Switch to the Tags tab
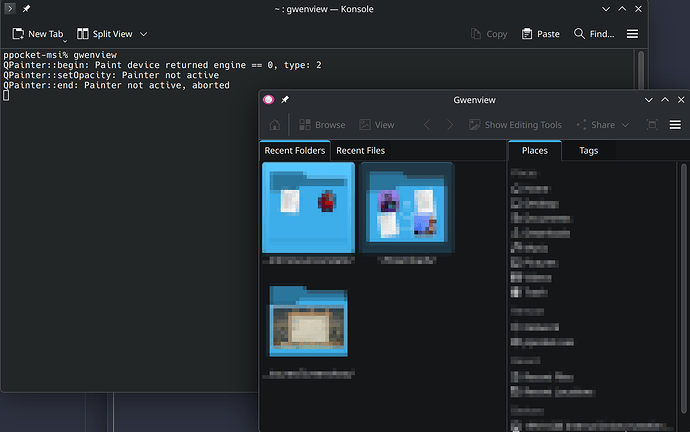Screen dimensions: 690x432 click(x=588, y=151)
